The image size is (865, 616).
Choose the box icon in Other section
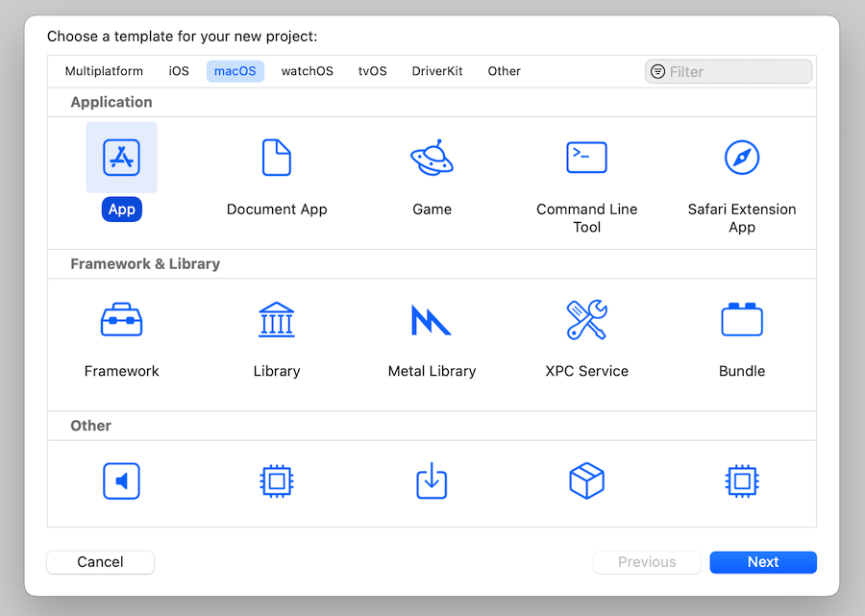click(x=586, y=480)
